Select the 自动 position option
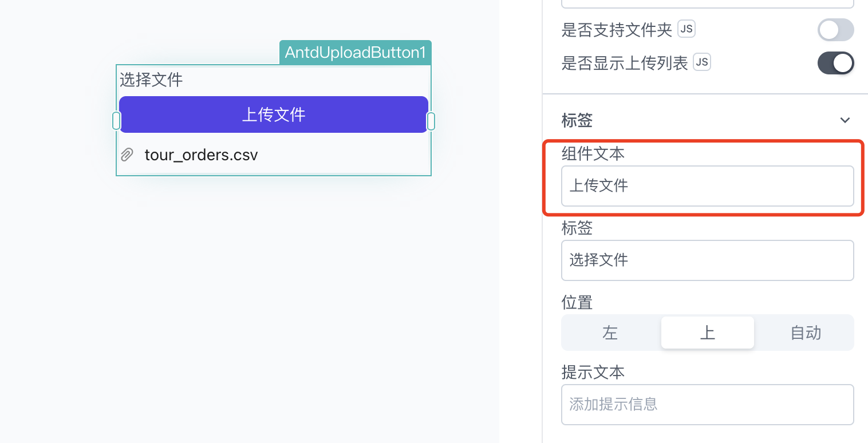Viewport: 868px width, 443px height. pos(806,333)
